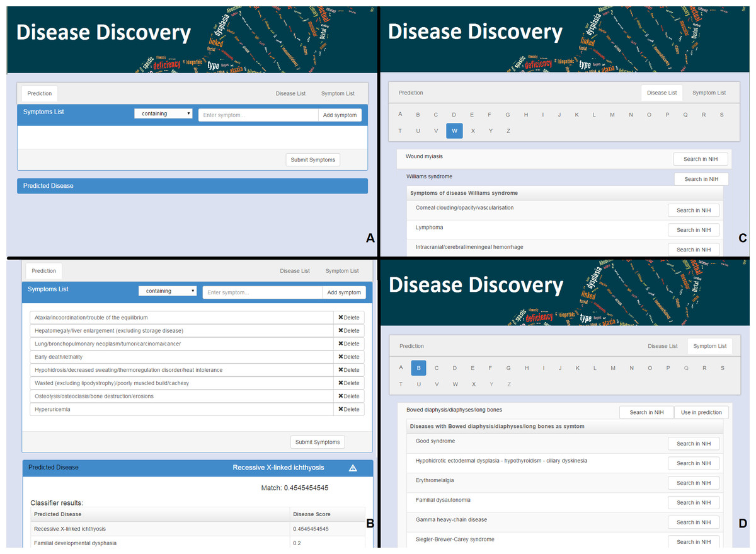756x554 pixels.
Task: Click the warning triangle beside Recessive X-linked ichthyosis
Action: 353,468
